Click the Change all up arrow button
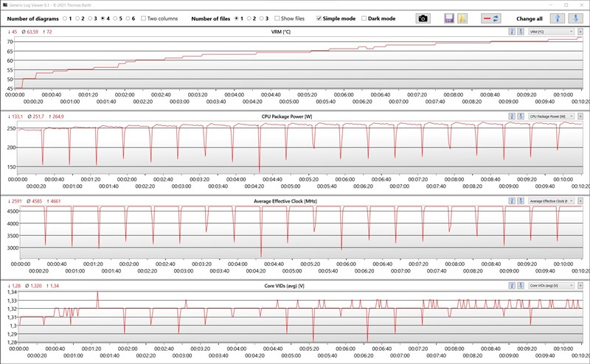The image size is (590, 364). (557, 18)
